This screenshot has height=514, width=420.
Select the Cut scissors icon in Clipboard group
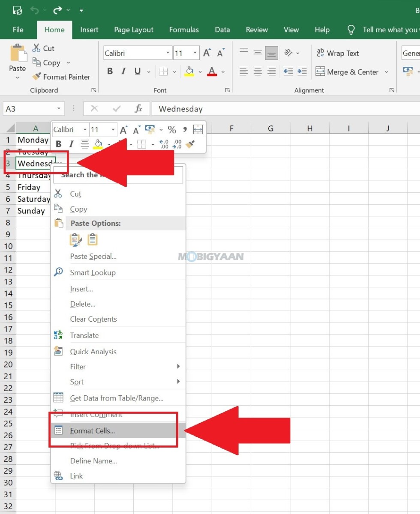pyautogui.click(x=36, y=48)
